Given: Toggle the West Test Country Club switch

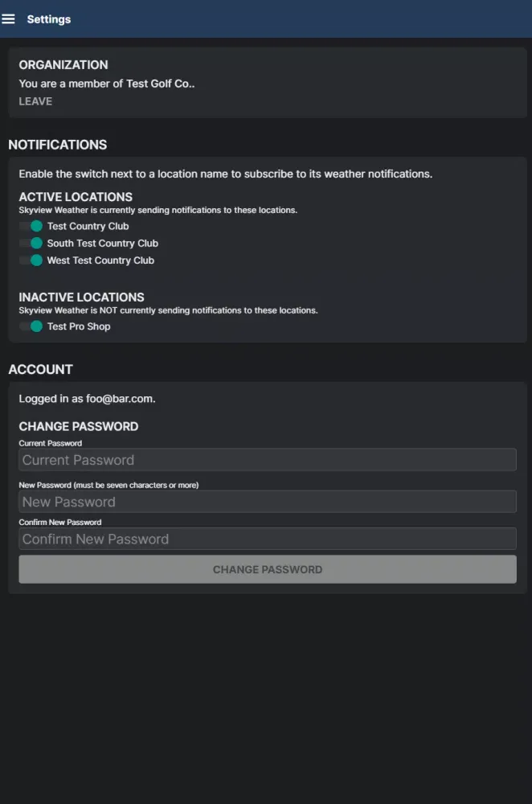Looking at the screenshot, I should tap(31, 260).
